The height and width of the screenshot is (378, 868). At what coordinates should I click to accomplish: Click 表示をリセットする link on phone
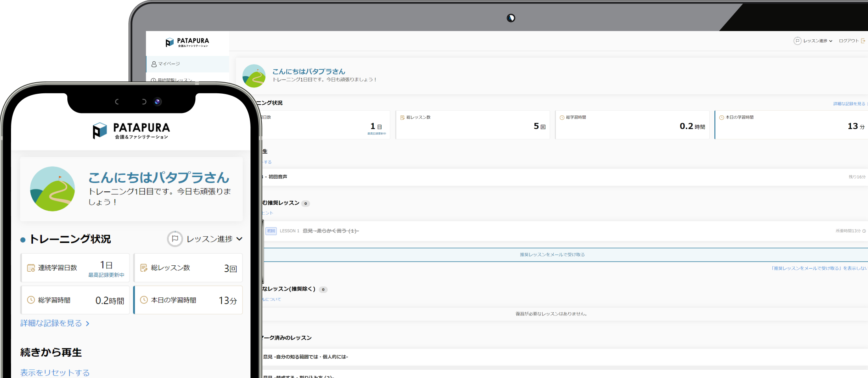click(x=55, y=372)
